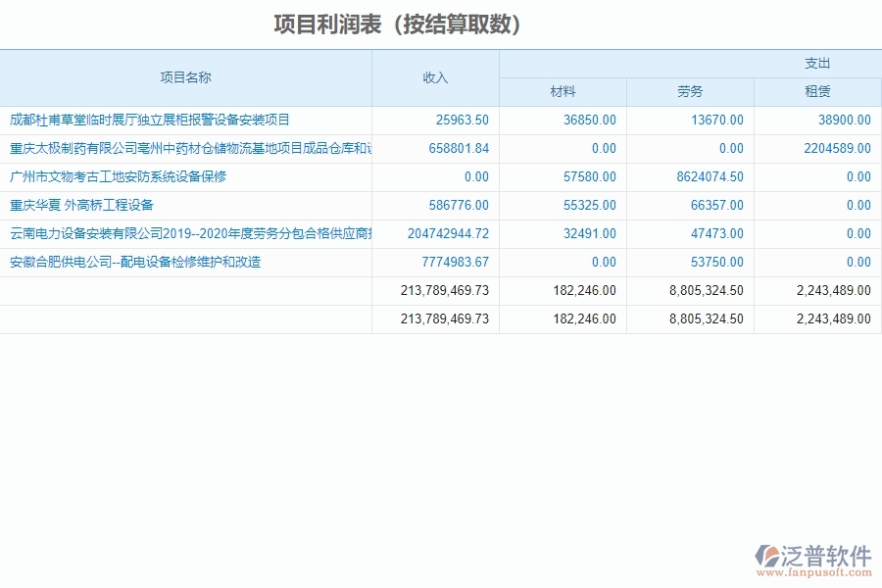Click the 劳务 subcolumn header
This screenshot has height=588, width=882.
pyautogui.click(x=690, y=92)
